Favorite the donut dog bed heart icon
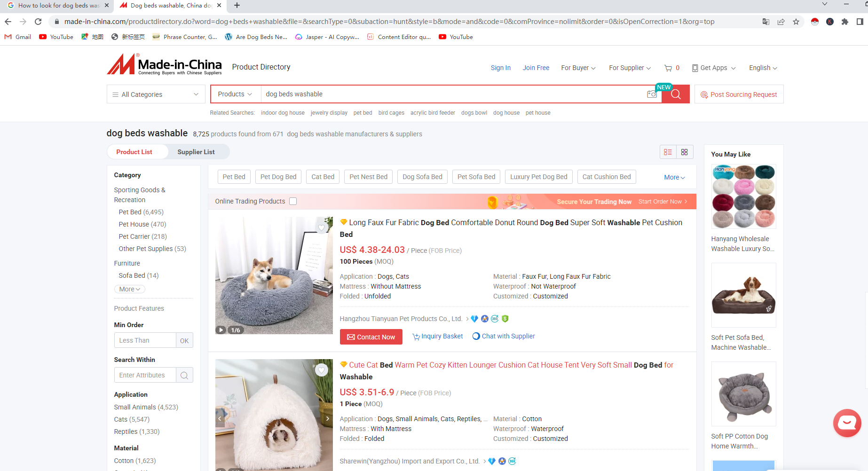Screen dimensions: 868x471 pos(322,228)
